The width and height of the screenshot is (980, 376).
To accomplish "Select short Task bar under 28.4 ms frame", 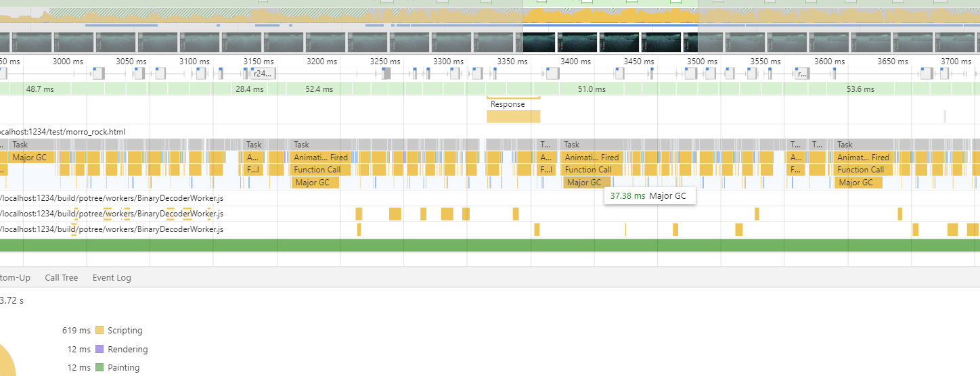I will click(254, 145).
